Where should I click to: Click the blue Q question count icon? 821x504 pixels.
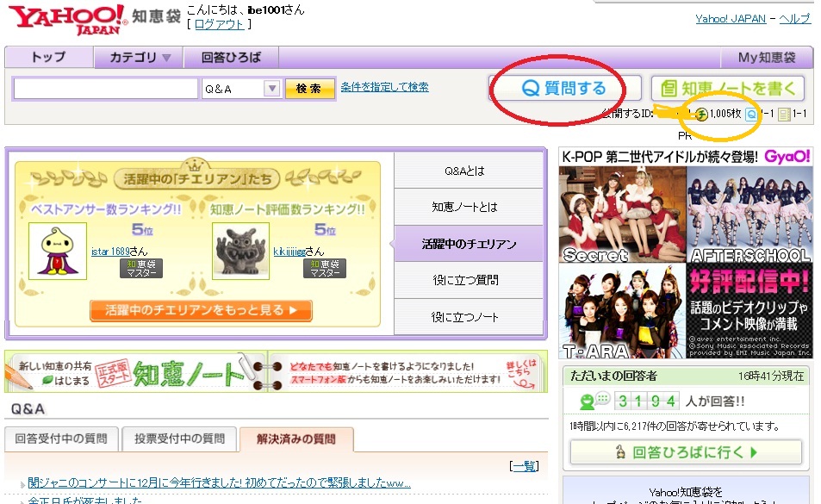(751, 114)
